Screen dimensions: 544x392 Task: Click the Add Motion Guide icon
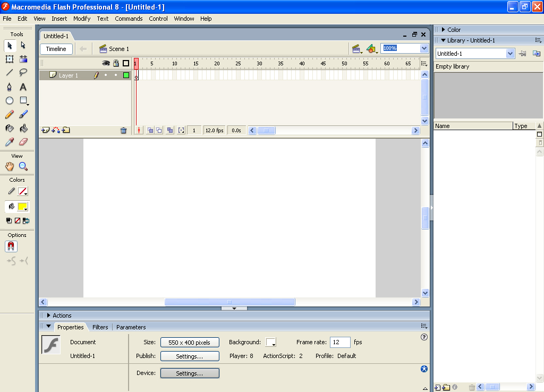pos(55,131)
